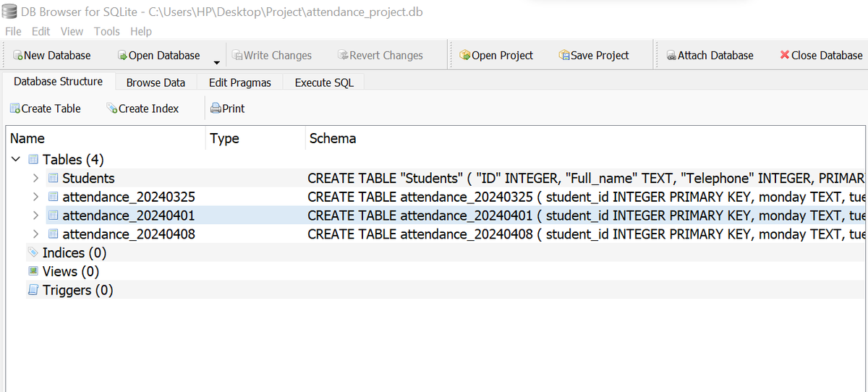This screenshot has width=868, height=392.
Task: Expand the attendance_20240408 table row
Action: (x=35, y=234)
